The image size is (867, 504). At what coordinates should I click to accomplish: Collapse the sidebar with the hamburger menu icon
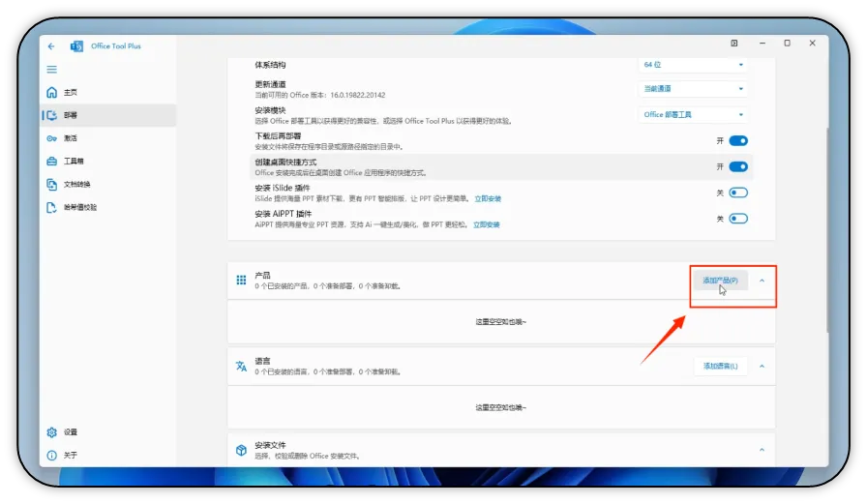[52, 70]
